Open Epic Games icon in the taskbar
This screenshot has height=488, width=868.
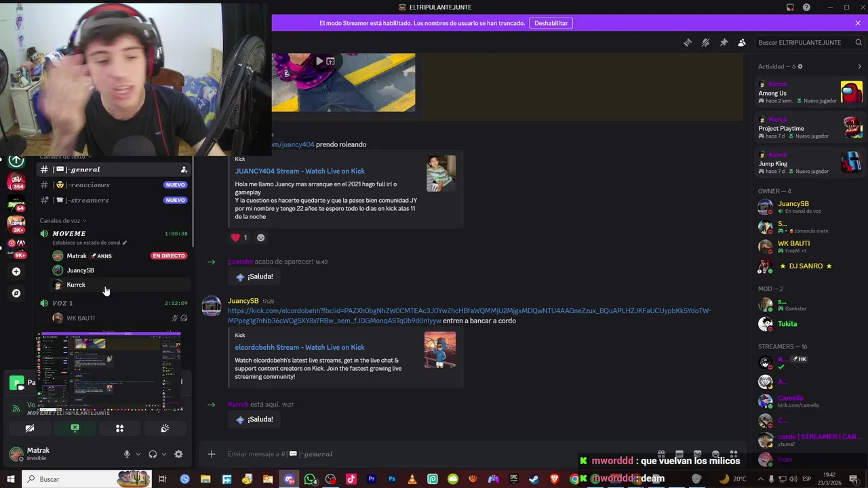pos(513,479)
